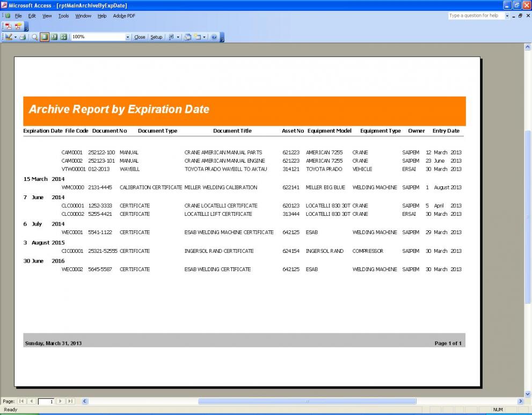Click the 'Expiration Date' column header
The width and height of the screenshot is (532, 415).
point(43,130)
